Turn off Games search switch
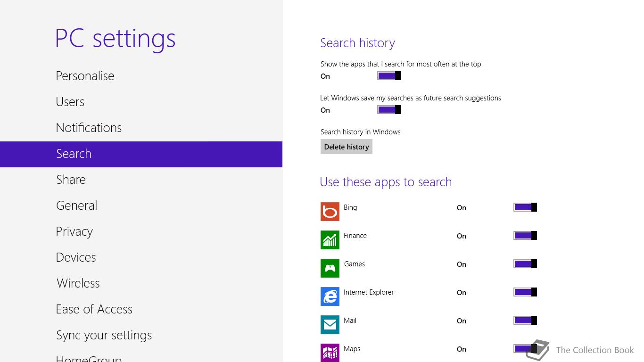Screen dimensions: 644x362 pos(525,264)
